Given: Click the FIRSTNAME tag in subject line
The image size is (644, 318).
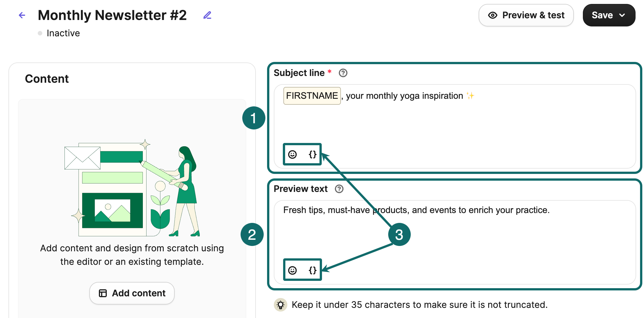Looking at the screenshot, I should point(312,96).
